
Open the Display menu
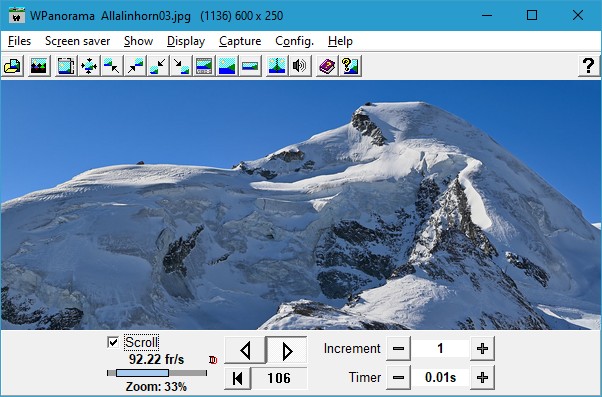coord(186,41)
